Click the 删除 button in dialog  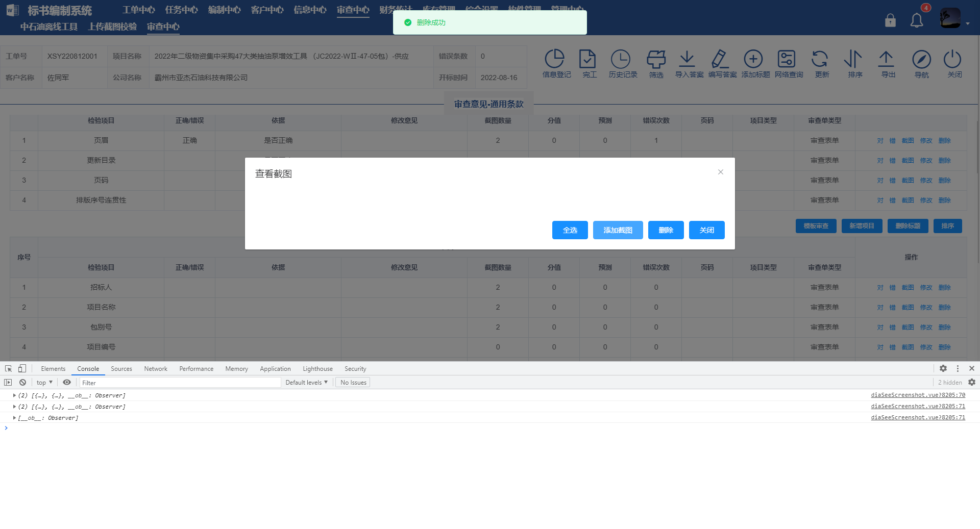(x=666, y=230)
